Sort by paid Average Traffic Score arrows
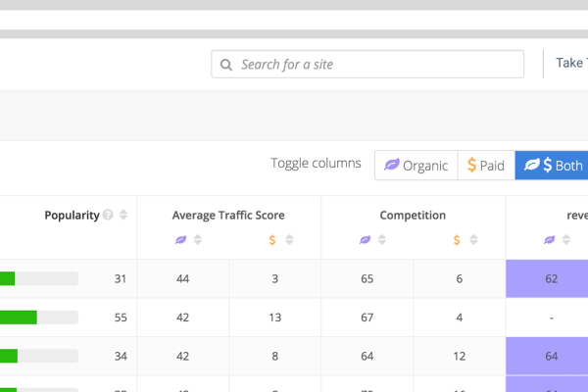588x392 pixels. (x=288, y=240)
